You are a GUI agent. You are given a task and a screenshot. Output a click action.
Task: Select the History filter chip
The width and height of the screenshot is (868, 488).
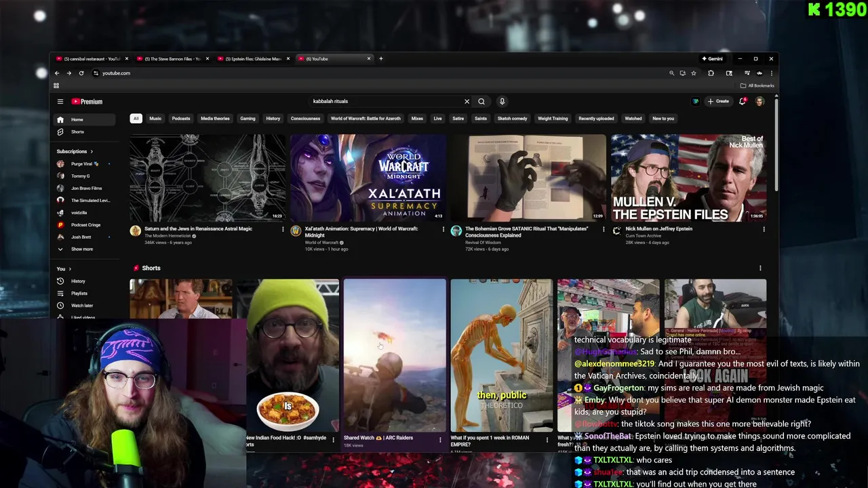click(273, 119)
